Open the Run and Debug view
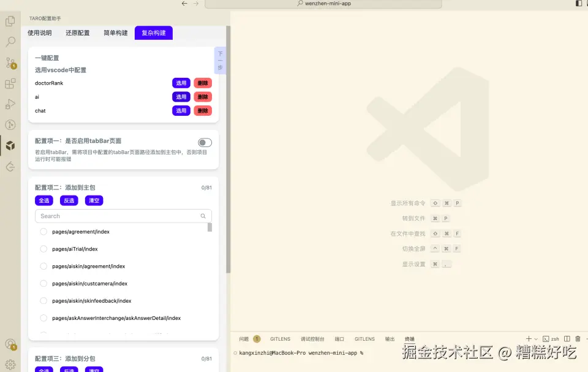The height and width of the screenshot is (372, 588). (10, 104)
